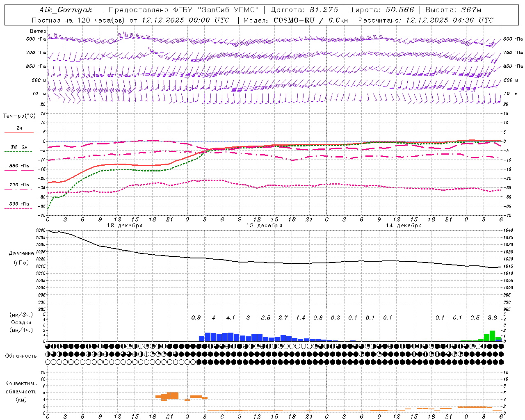The height and width of the screenshot is (420, 525).
Task: Click the 'Облачность' cloud cover label
Action: click(21, 356)
